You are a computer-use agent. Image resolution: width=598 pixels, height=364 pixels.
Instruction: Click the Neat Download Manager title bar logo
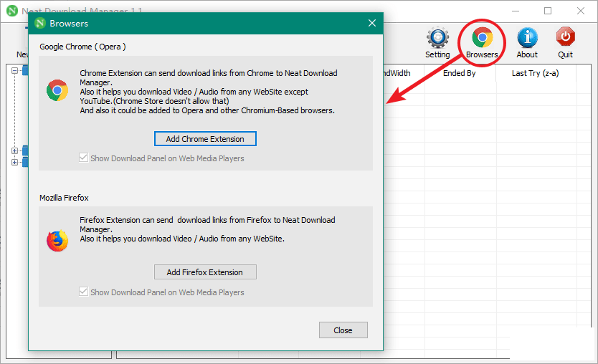[x=12, y=11]
